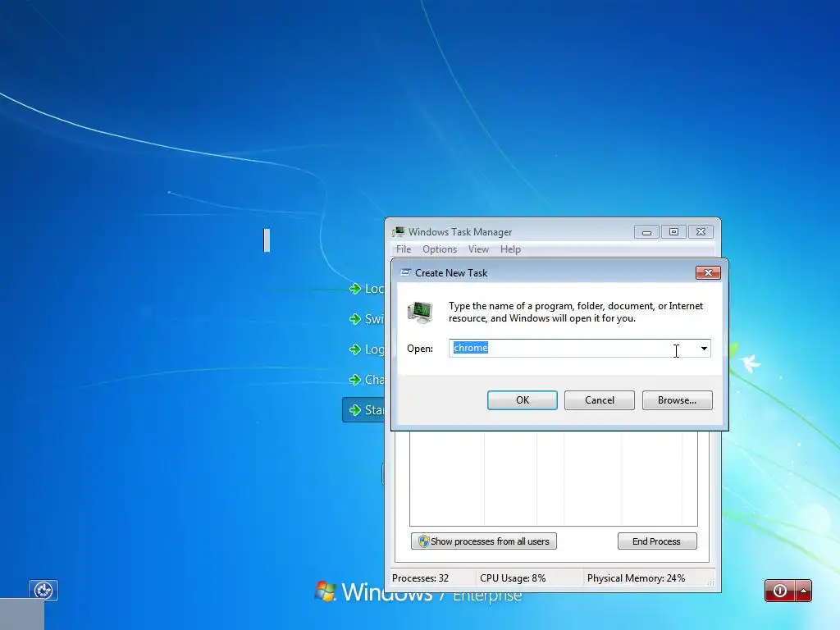This screenshot has width=840, height=630.
Task: Expand the Open field dropdown arrow
Action: pos(704,348)
